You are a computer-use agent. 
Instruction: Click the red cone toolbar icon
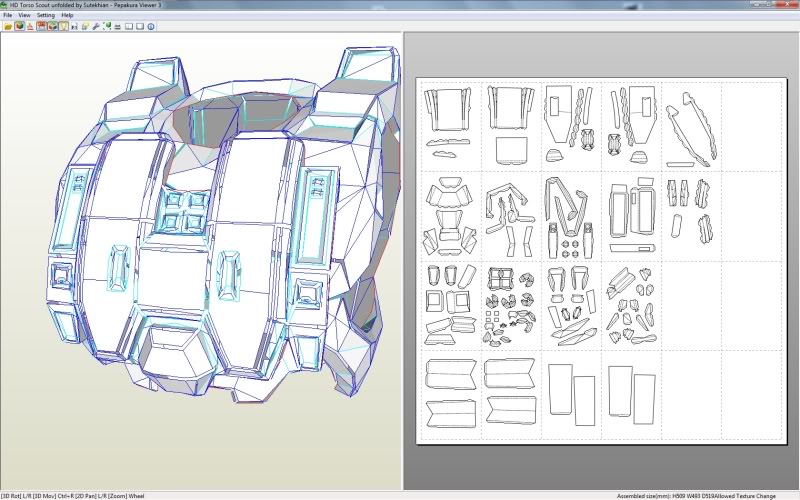click(x=30, y=27)
